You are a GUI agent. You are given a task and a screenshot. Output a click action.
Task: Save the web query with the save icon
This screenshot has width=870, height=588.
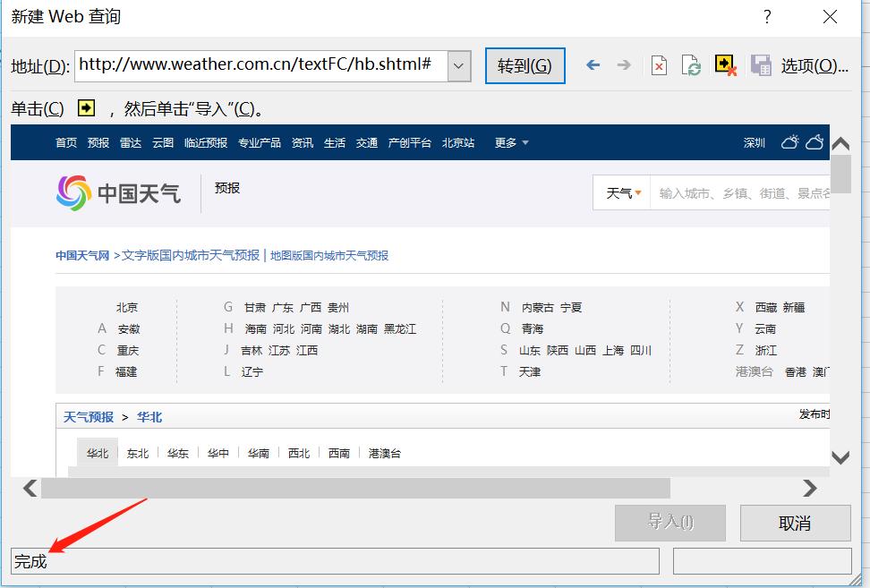(761, 64)
